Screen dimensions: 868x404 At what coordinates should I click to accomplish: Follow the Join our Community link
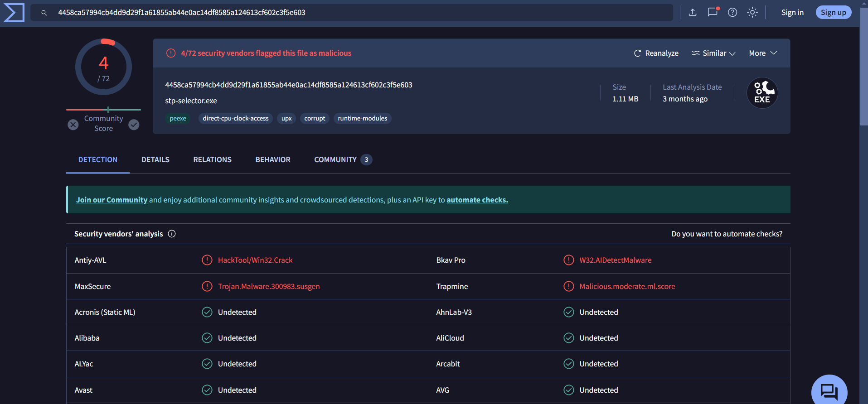point(112,200)
